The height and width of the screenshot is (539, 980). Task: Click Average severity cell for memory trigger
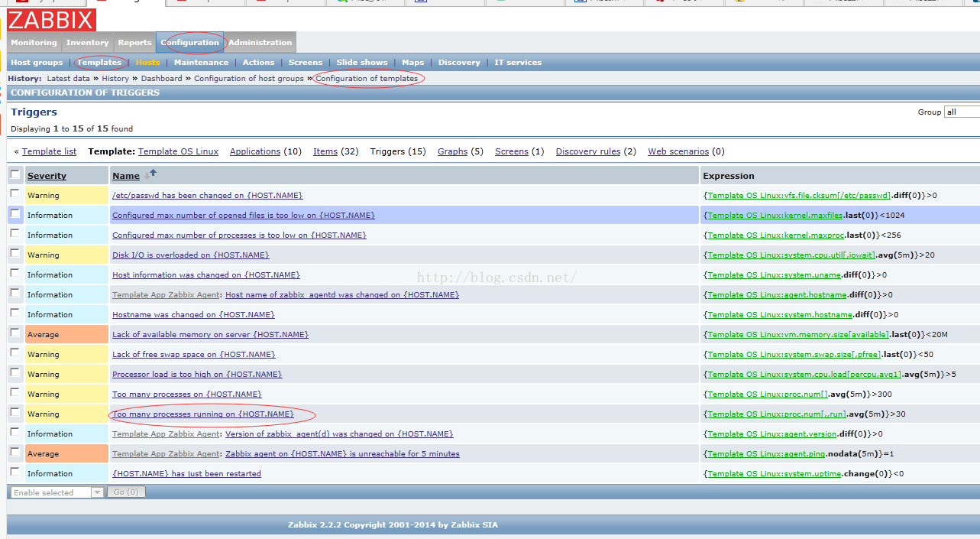66,335
